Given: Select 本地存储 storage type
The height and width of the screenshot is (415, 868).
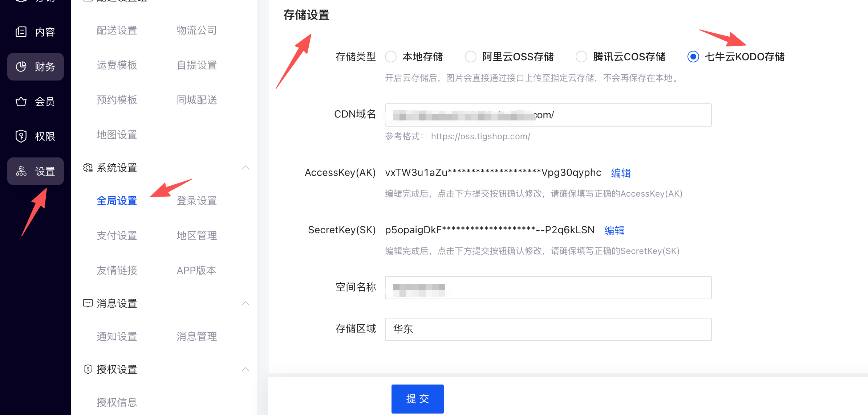Looking at the screenshot, I should tap(391, 57).
